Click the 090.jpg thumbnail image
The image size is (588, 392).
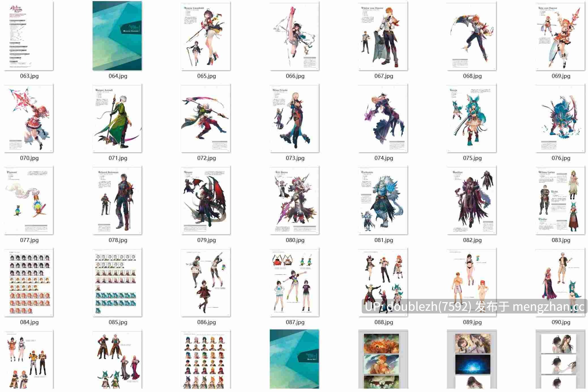tap(560, 282)
